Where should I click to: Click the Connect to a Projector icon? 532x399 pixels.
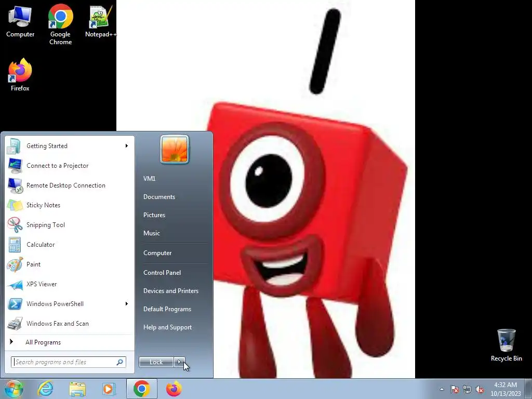(14, 166)
